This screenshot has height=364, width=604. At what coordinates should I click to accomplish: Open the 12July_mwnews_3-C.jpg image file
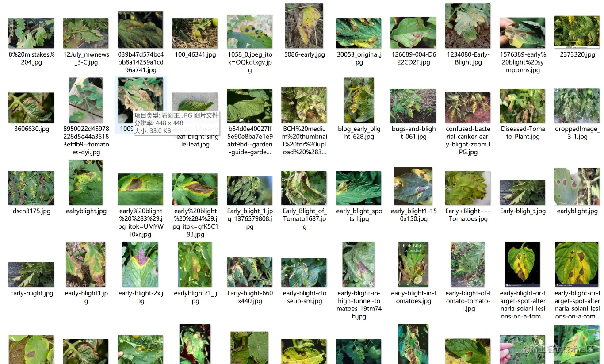tap(86, 33)
